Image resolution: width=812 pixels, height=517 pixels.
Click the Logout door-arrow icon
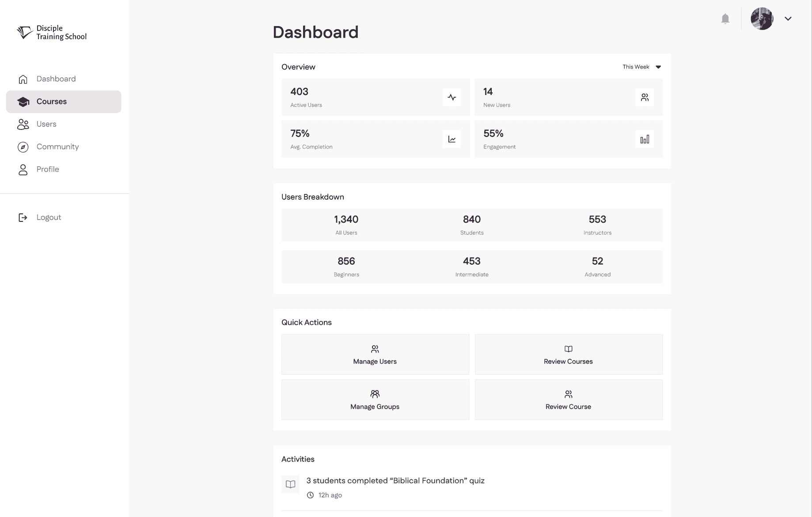coord(23,217)
